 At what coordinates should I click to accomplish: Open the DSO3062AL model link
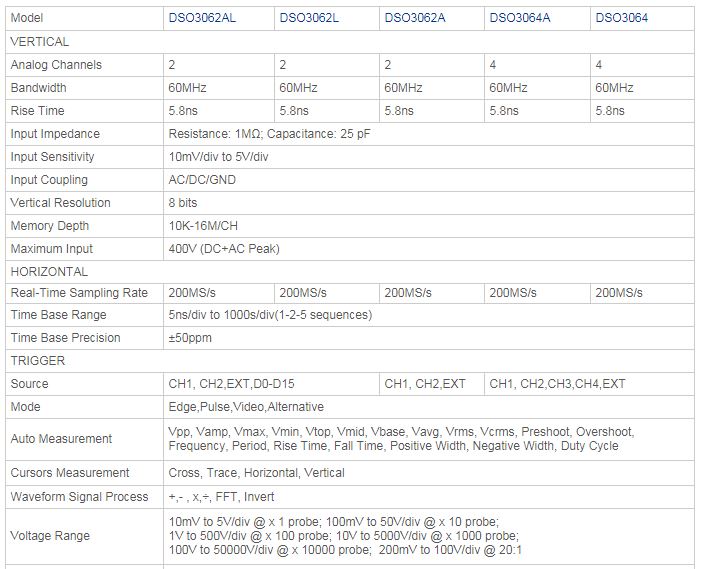(x=202, y=18)
